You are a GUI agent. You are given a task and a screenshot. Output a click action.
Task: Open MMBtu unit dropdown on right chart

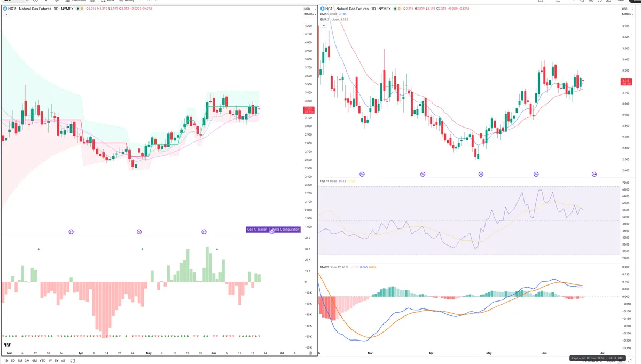[627, 14]
